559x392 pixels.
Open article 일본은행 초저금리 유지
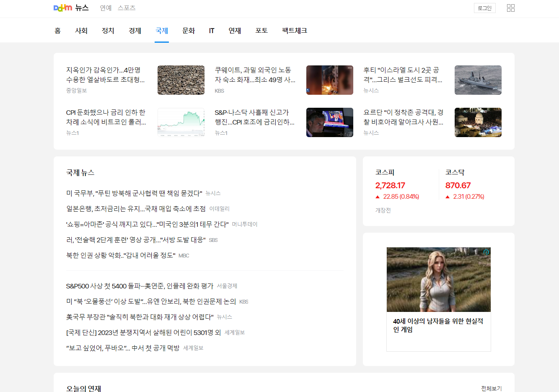136,209
